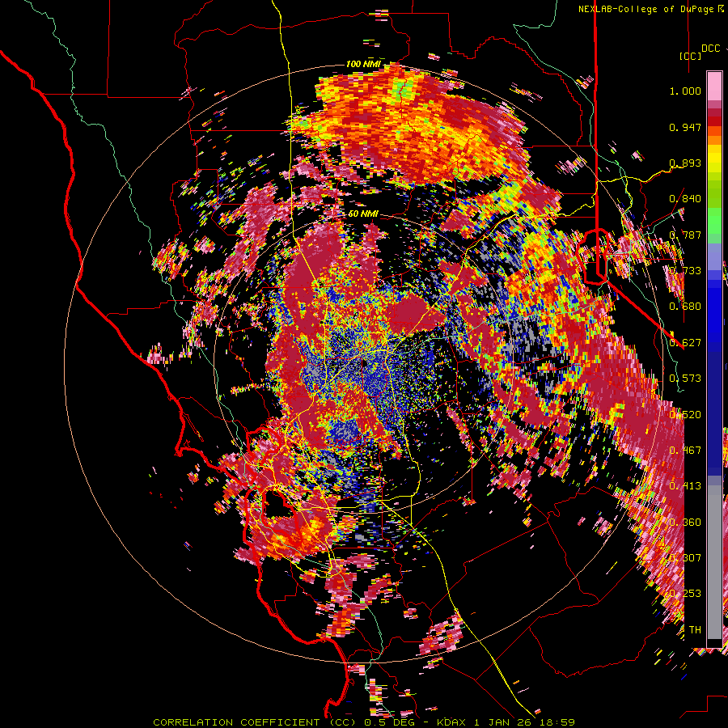This screenshot has height=728, width=728.
Task: Click the NEXLAB-College of DuPage title text
Action: 645,9
